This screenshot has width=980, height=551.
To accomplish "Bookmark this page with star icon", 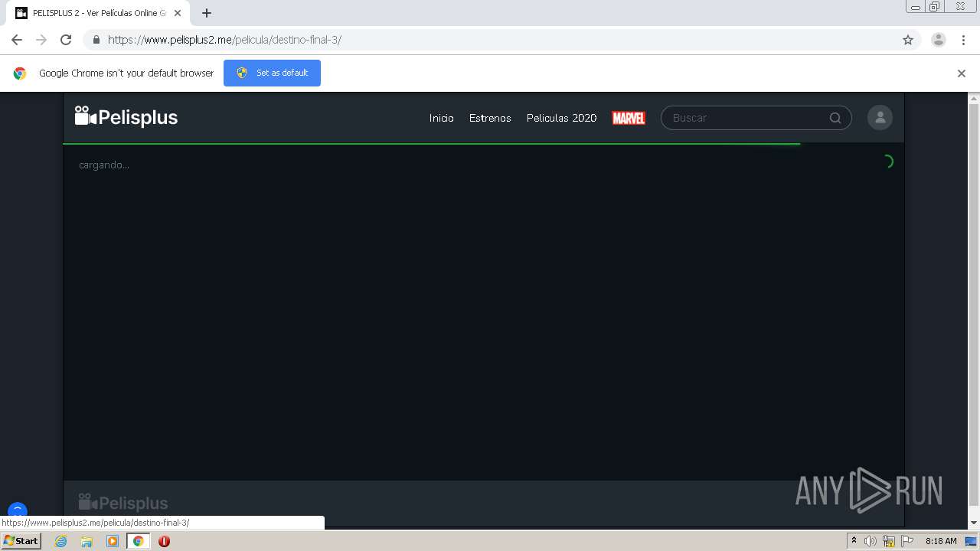I will pos(908,40).
